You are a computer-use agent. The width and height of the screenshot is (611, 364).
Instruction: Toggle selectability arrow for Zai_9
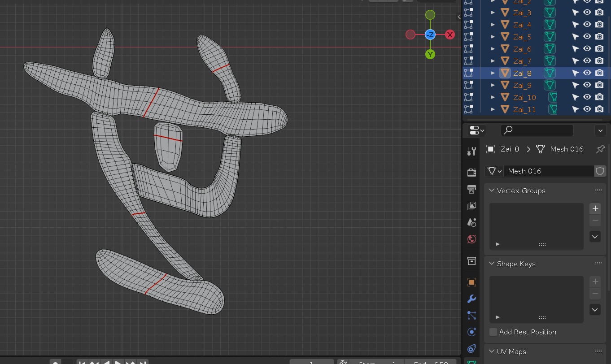(576, 85)
